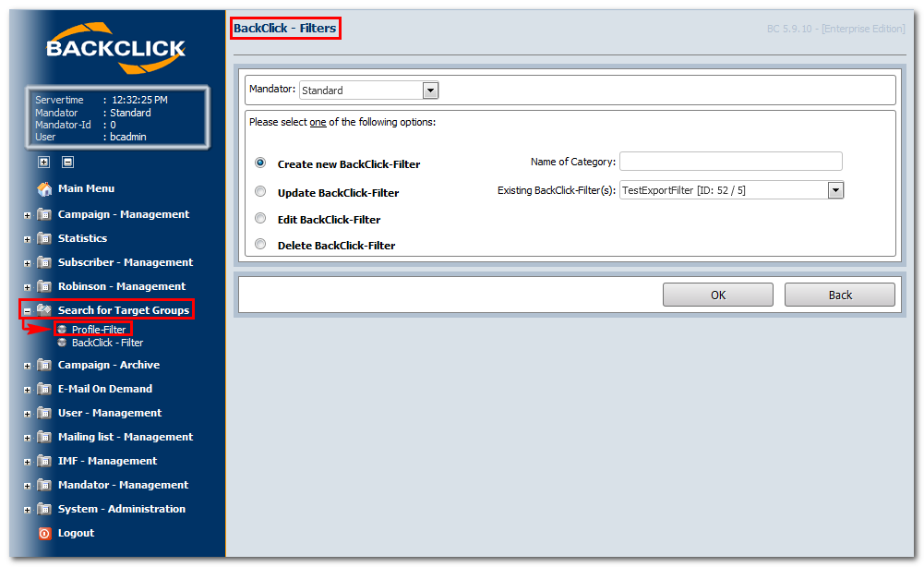Click the Name of Category input field
Image resolution: width=924 pixels, height=567 pixels.
pos(731,162)
